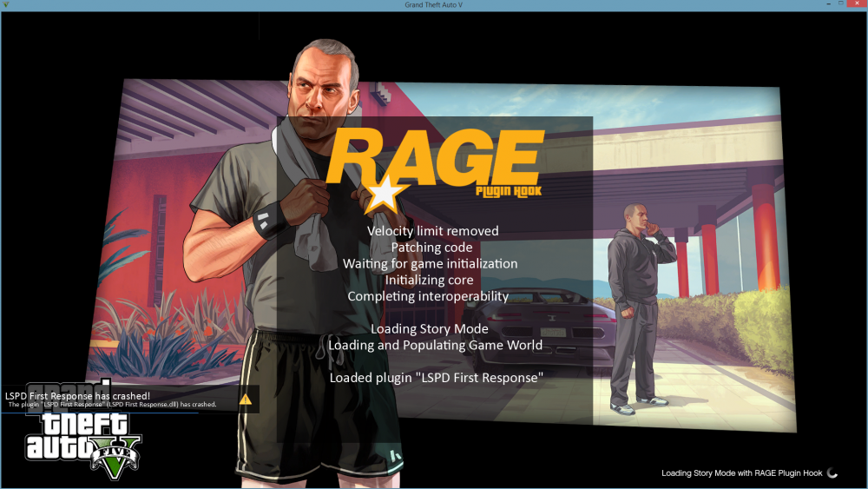This screenshot has height=489, width=868.
Task: Maximize the Grand Theft Auto V window
Action: tap(841, 3)
